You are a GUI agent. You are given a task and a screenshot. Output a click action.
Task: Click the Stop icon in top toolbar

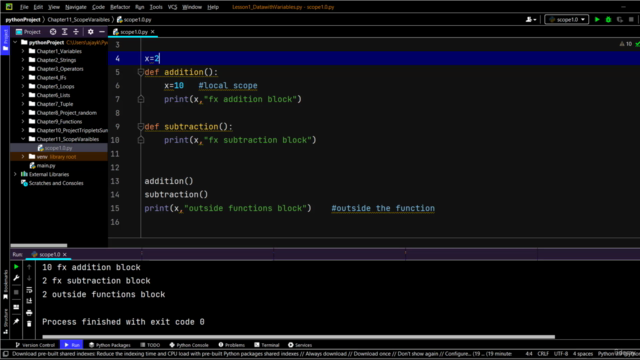point(631,19)
